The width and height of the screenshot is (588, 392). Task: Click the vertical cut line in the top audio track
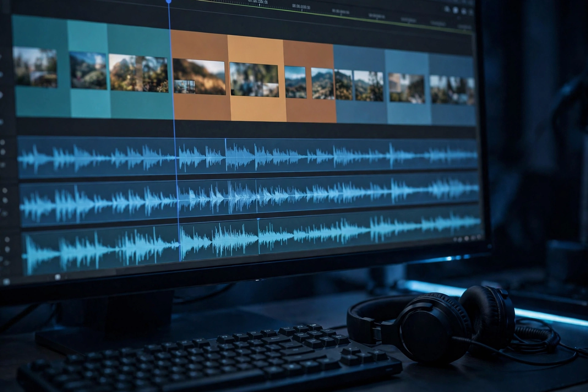pyautogui.click(x=226, y=155)
